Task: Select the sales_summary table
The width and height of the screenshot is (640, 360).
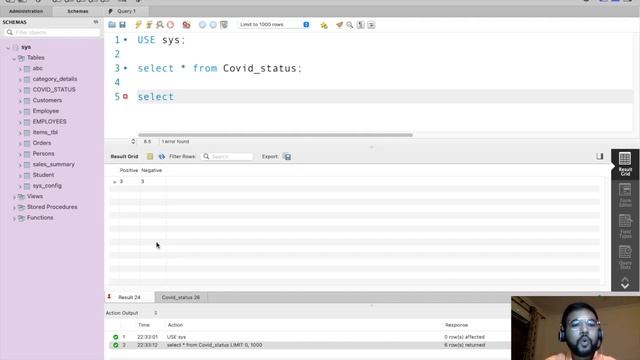Action: [53, 164]
